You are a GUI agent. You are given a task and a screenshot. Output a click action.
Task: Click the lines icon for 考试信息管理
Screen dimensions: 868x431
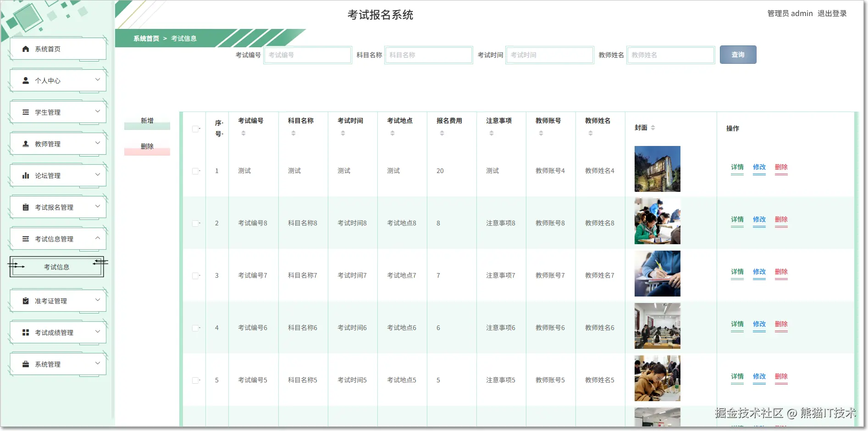point(26,239)
